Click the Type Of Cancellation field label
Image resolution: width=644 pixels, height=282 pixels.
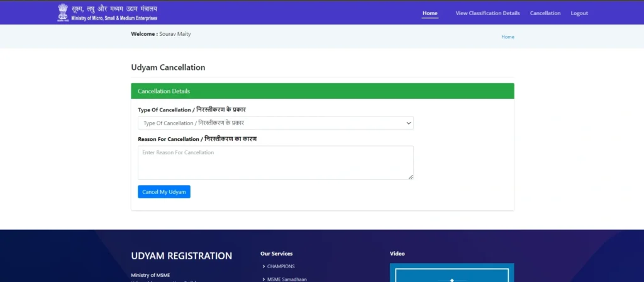pyautogui.click(x=192, y=110)
